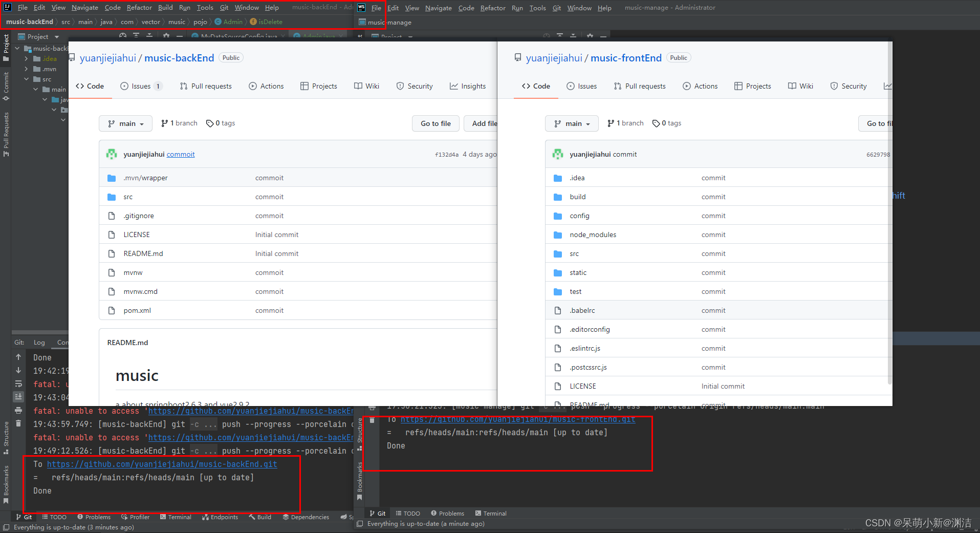Open commoit commit link in music-backEnd header row
This screenshot has height=533, width=980.
(181, 154)
